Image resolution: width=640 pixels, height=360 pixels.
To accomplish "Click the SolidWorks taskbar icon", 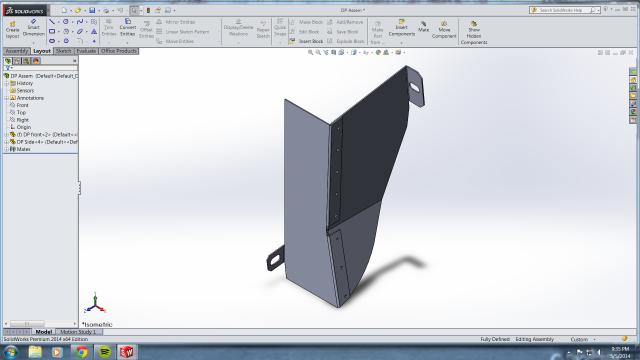I will pos(127,352).
